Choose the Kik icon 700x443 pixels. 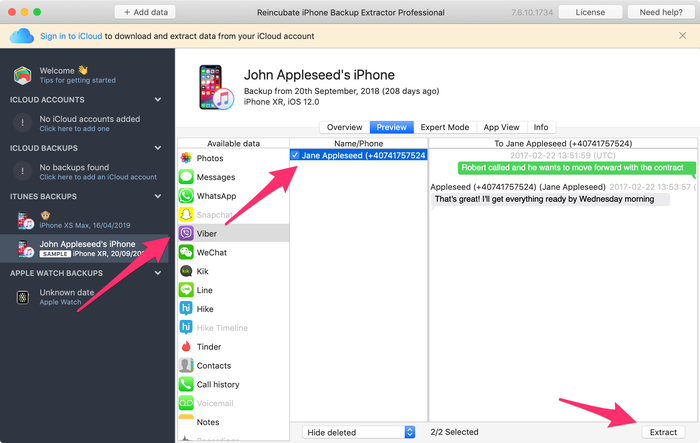[x=186, y=271]
